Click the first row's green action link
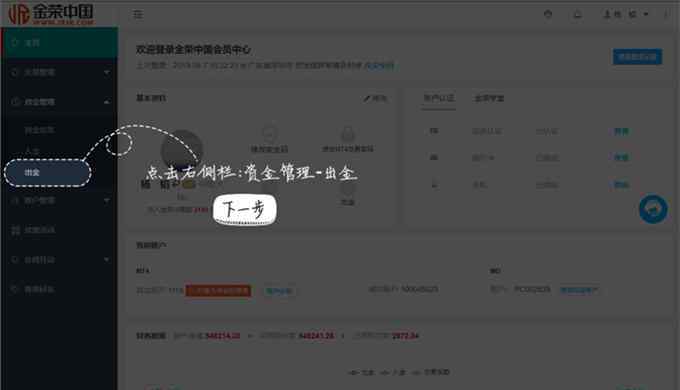680x390 pixels. point(621,131)
